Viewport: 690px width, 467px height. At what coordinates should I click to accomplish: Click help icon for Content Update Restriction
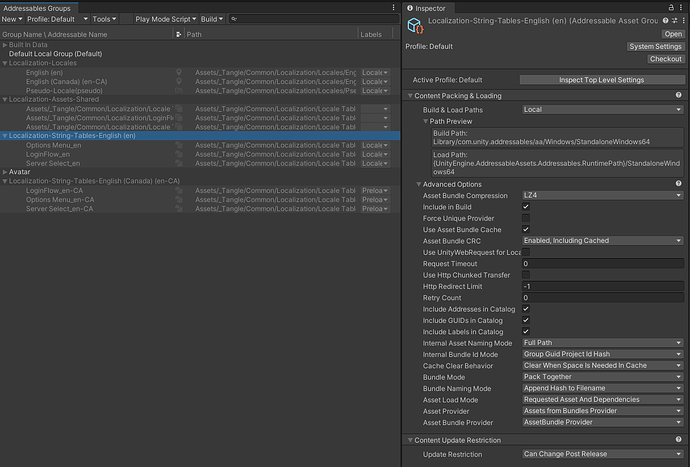pos(680,440)
